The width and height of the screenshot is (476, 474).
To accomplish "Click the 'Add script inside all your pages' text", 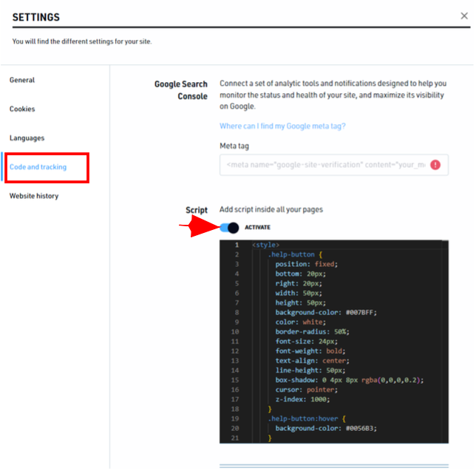I will click(271, 209).
